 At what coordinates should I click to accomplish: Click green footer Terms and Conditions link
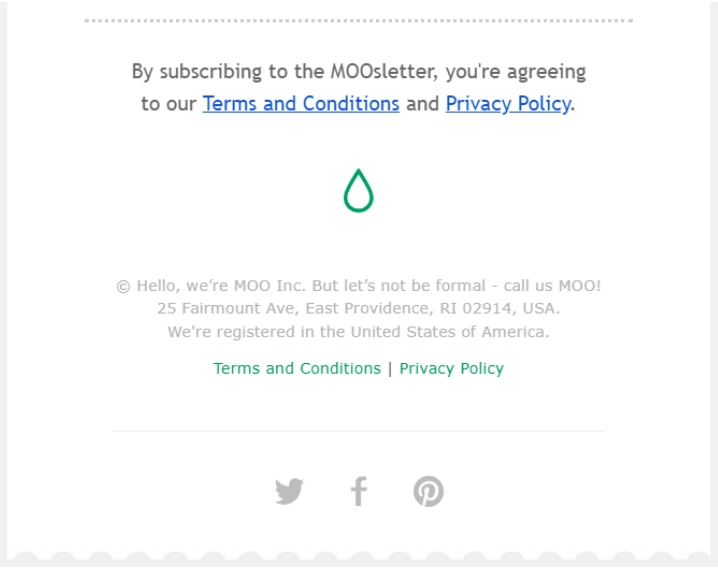click(x=297, y=368)
